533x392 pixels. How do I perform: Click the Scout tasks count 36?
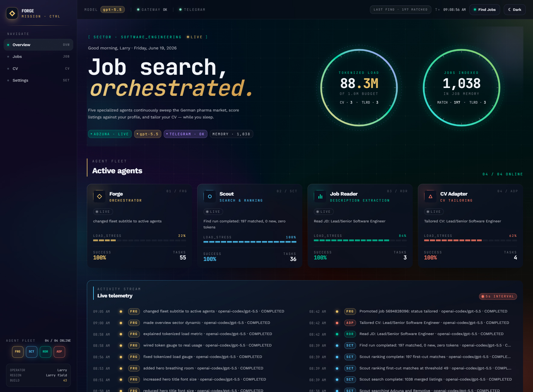[293, 259]
